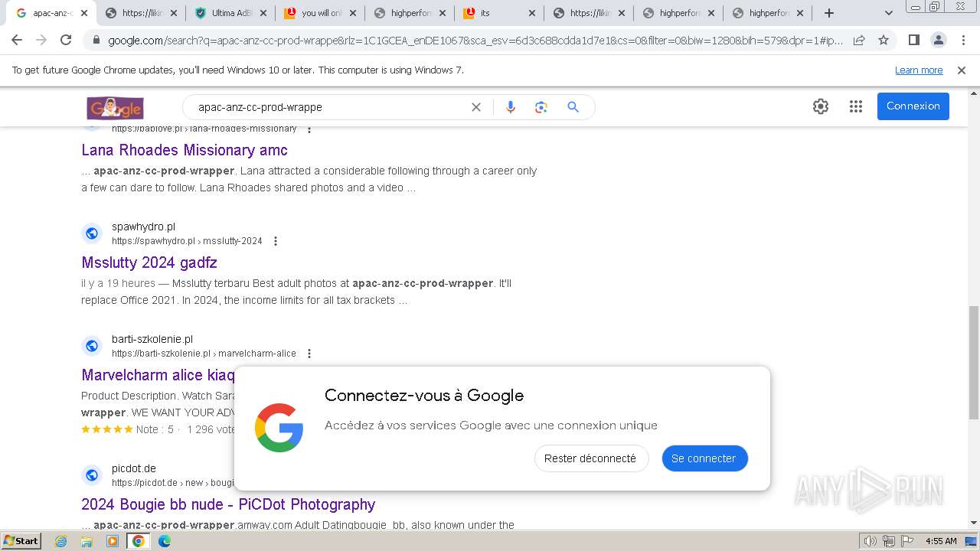Close the 'its' tab
The image size is (980, 551).
point(531,13)
